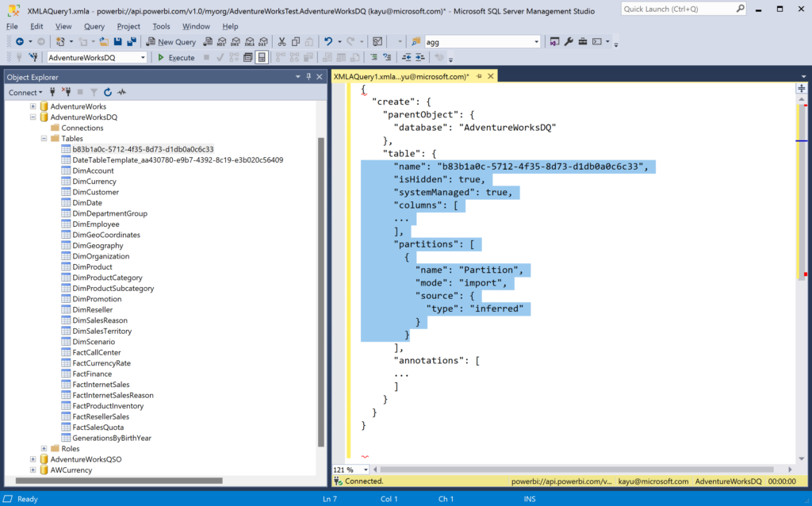Select the GenerationsByBirthYear table
This screenshot has height=506, width=812.
click(x=112, y=438)
